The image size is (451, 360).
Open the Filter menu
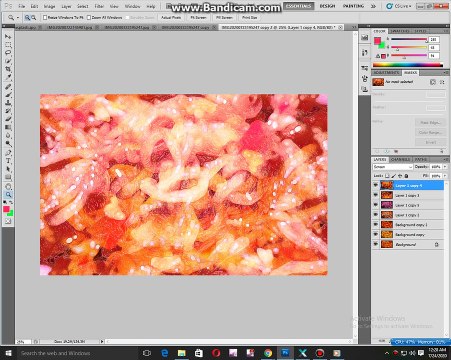(x=99, y=6)
